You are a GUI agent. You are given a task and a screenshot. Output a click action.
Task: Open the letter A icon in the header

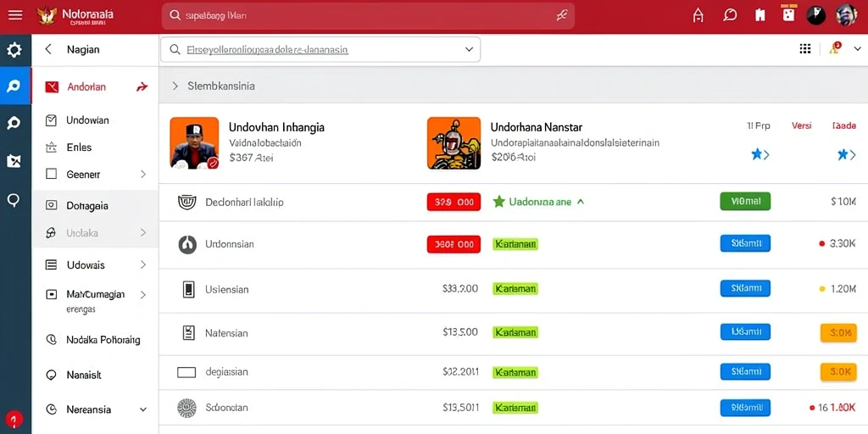(x=698, y=15)
